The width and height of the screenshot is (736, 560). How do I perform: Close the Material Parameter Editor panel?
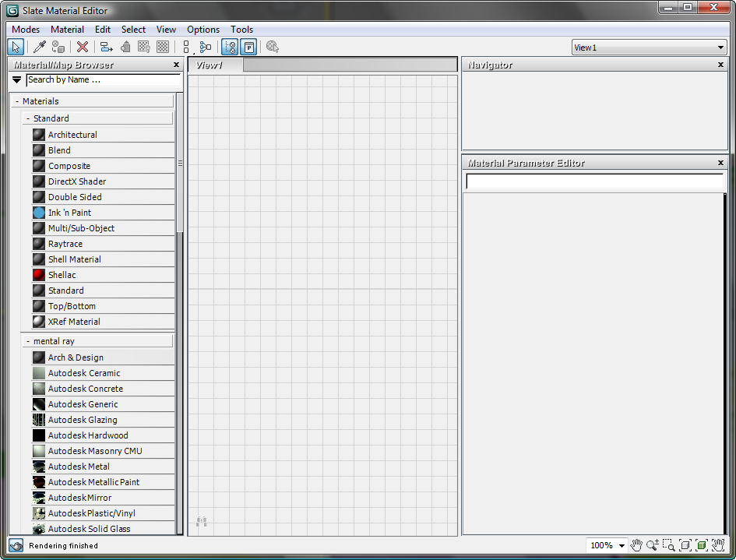click(720, 163)
